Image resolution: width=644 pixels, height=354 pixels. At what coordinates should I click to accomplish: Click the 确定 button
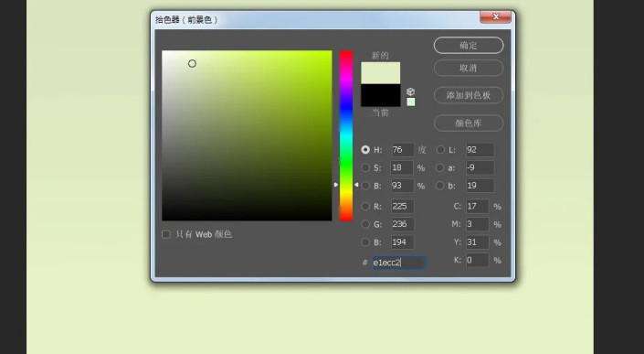(469, 45)
